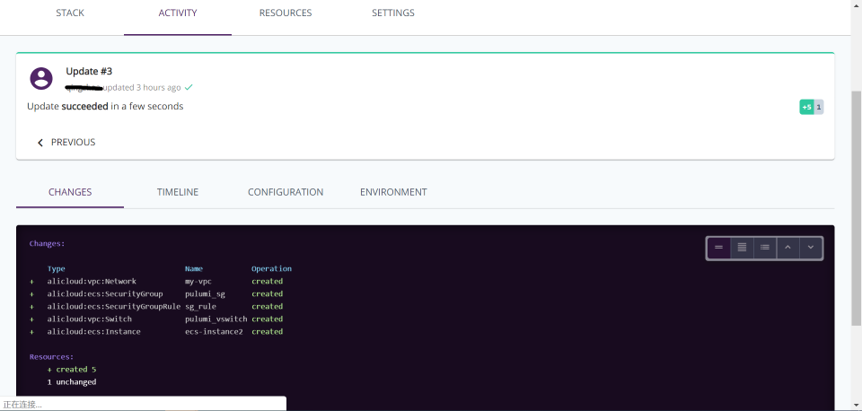Click the green success checkmark icon
Screen dimensions: 862x411
[189, 87]
